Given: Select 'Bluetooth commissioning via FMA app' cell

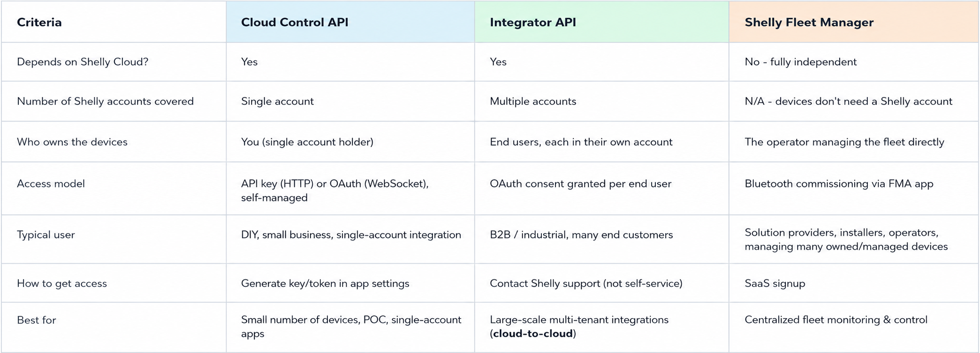Looking at the screenshot, I should [x=839, y=184].
